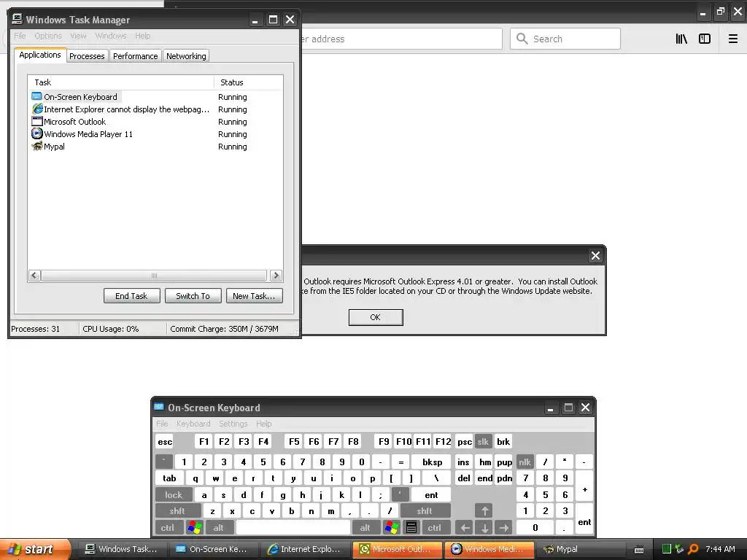This screenshot has width=747, height=560.
Task: Click the Mypal Search input field
Action: 565,39
